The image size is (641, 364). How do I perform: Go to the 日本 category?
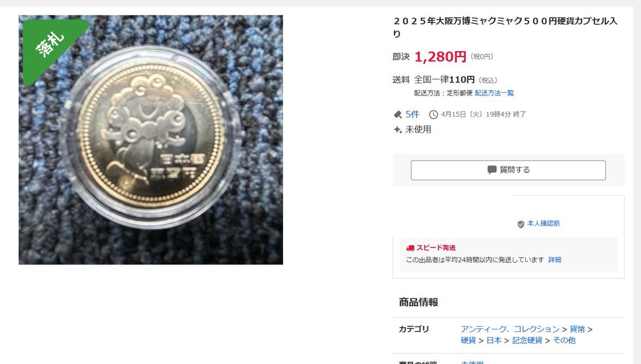[x=494, y=341]
